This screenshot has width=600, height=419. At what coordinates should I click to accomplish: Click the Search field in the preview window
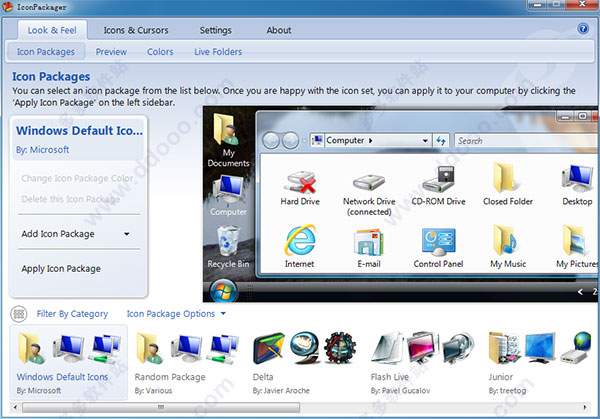[526, 141]
